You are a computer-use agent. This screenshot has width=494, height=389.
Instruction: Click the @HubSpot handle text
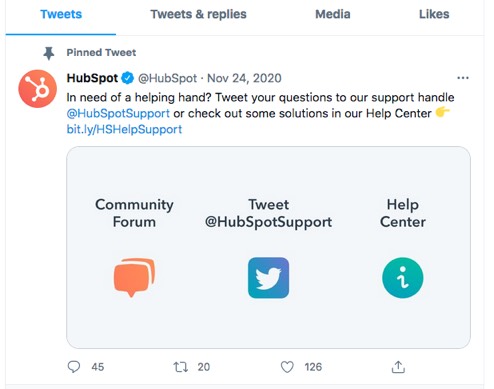[167, 78]
